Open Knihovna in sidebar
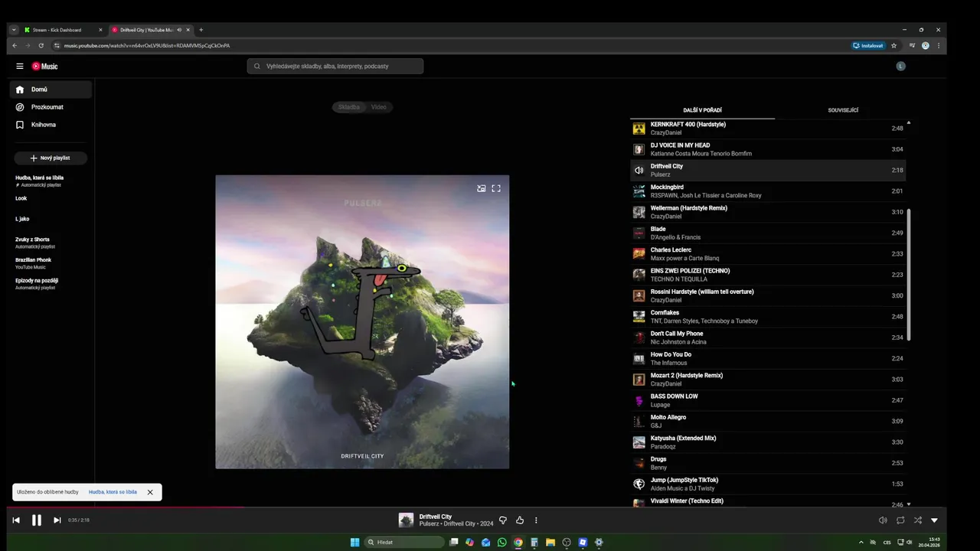This screenshot has height=551, width=980. click(x=51, y=125)
